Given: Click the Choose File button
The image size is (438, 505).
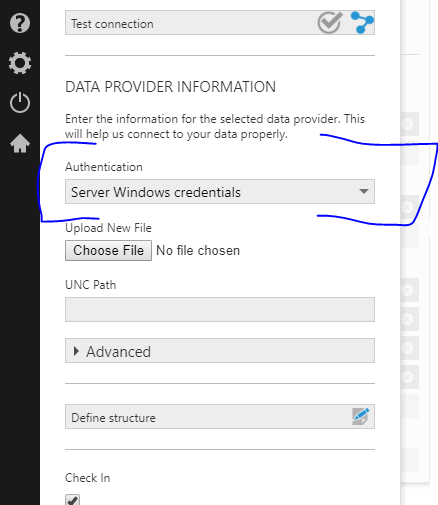Looking at the screenshot, I should point(108,250).
